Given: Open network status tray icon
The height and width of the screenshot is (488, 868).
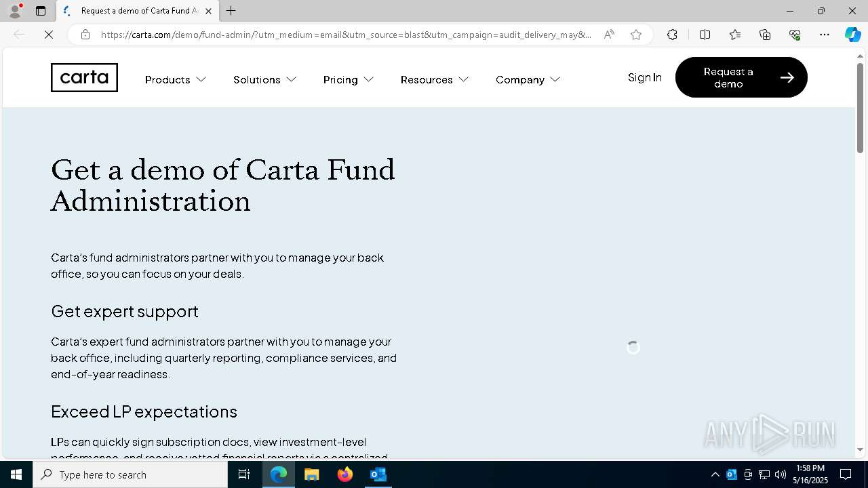Looking at the screenshot, I should 764,474.
